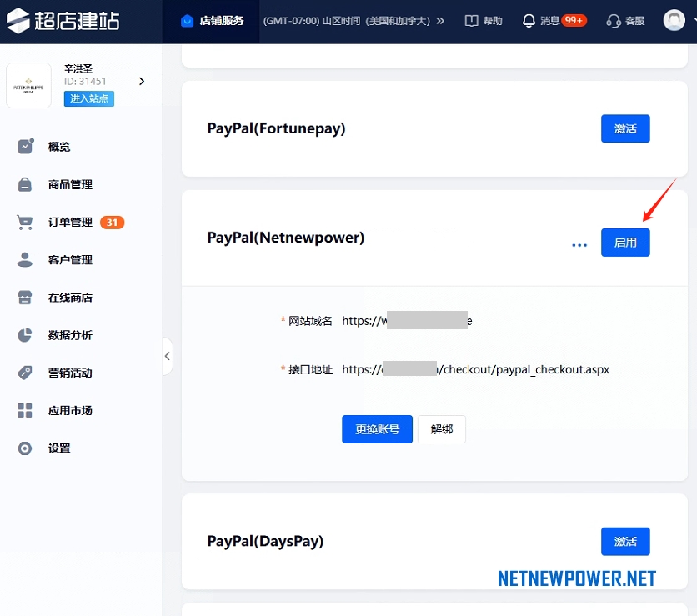Navigate to 在线商店
The height and width of the screenshot is (616, 697).
click(70, 298)
